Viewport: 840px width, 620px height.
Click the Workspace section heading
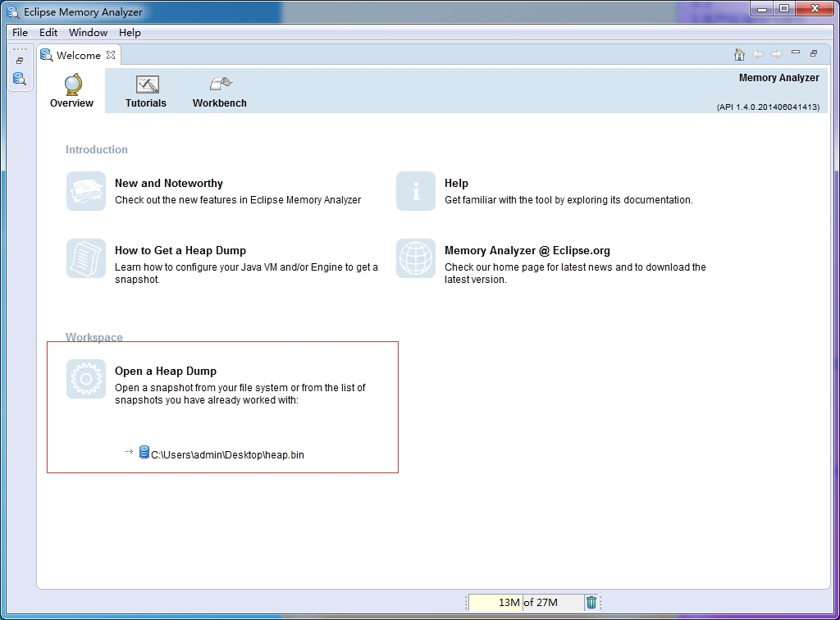coord(94,337)
